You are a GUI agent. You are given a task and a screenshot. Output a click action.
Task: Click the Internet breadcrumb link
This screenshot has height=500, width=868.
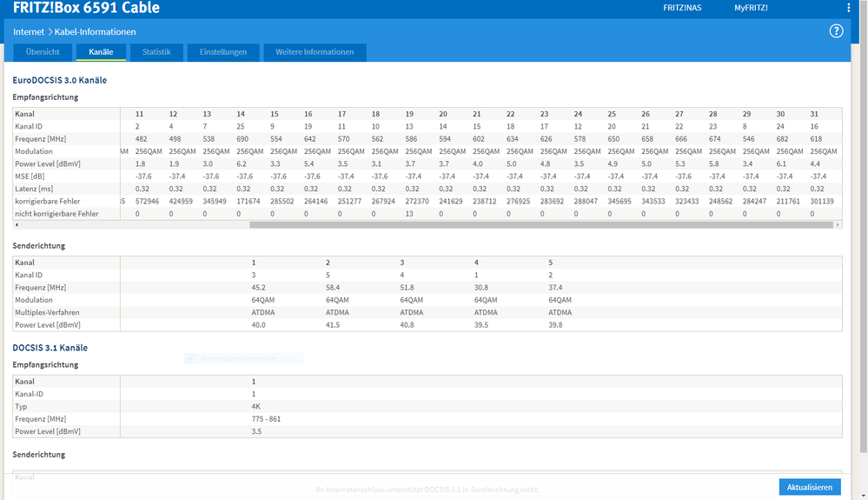pyautogui.click(x=29, y=31)
